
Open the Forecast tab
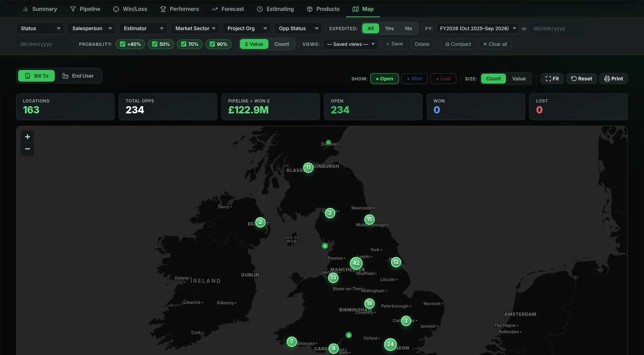(228, 9)
